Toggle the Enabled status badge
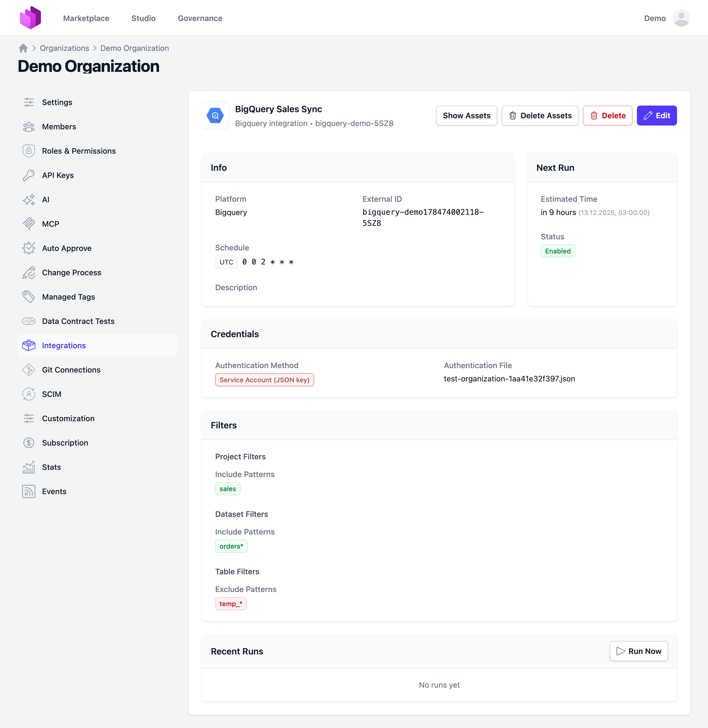The image size is (708, 728). tap(557, 251)
